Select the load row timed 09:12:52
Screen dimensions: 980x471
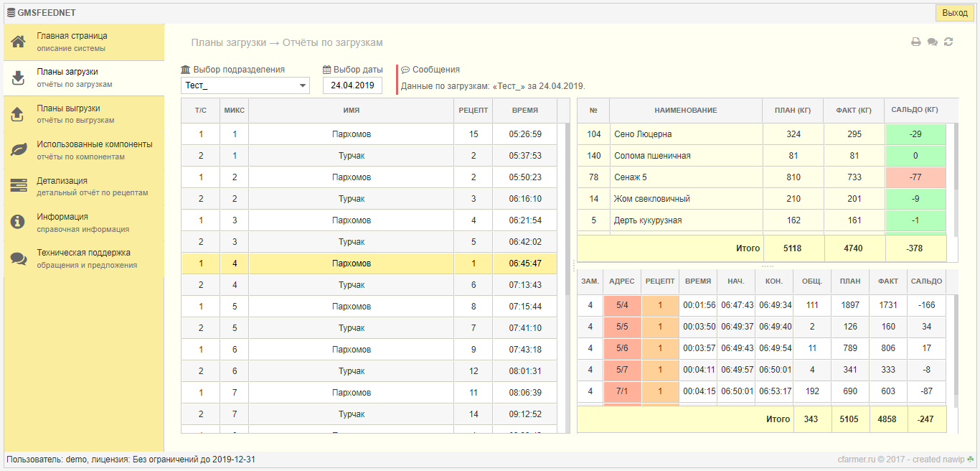click(369, 414)
